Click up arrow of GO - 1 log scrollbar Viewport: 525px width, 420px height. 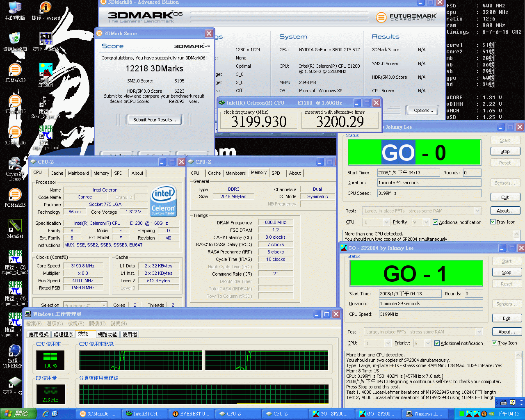518,355
